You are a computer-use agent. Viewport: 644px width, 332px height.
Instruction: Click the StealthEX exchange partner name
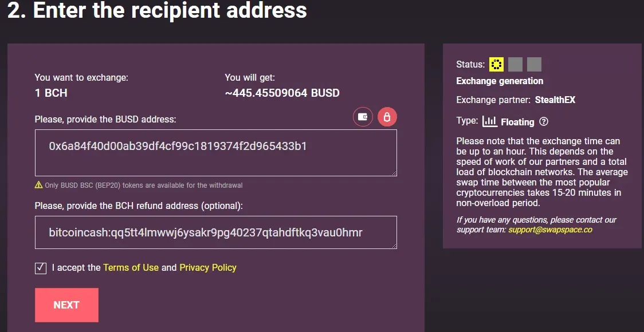pos(555,100)
